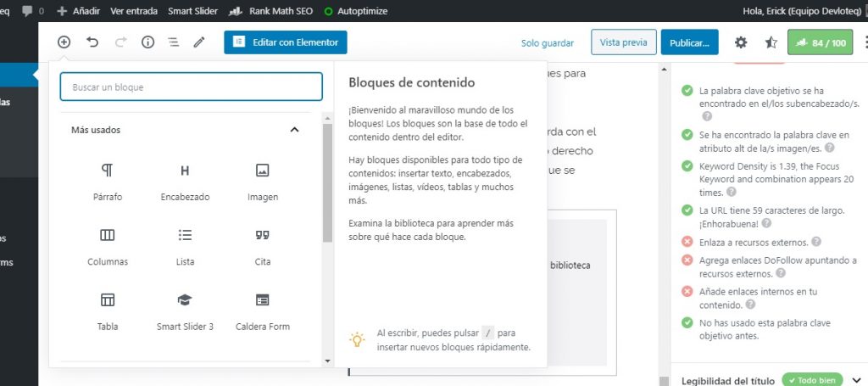Click the Editar con Elementor button
The image size is (868, 386).
click(x=286, y=42)
